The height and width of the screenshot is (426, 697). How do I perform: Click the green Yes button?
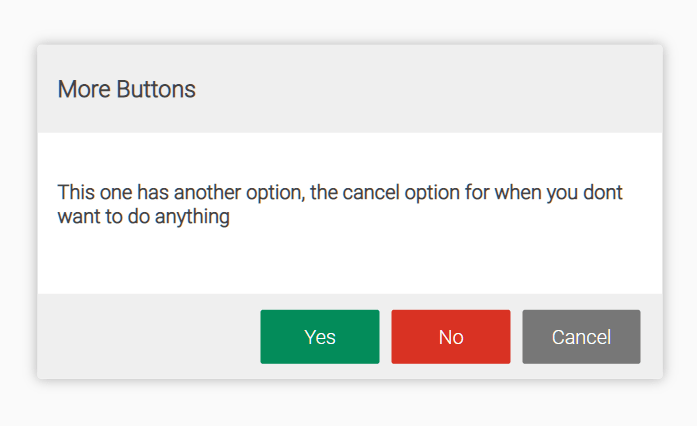tap(320, 337)
